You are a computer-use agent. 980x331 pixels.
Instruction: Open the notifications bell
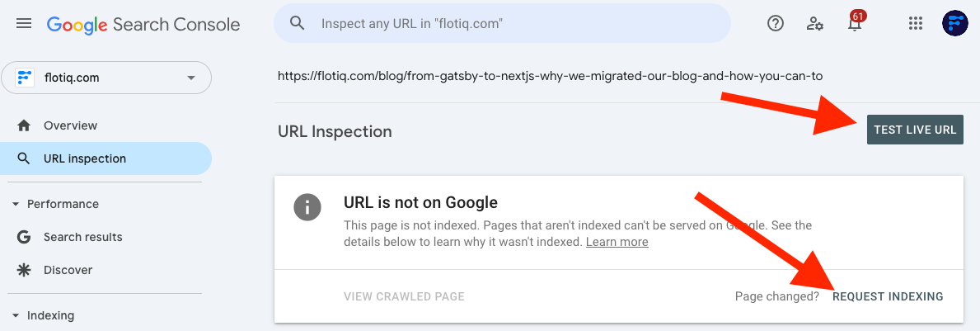[x=855, y=24]
